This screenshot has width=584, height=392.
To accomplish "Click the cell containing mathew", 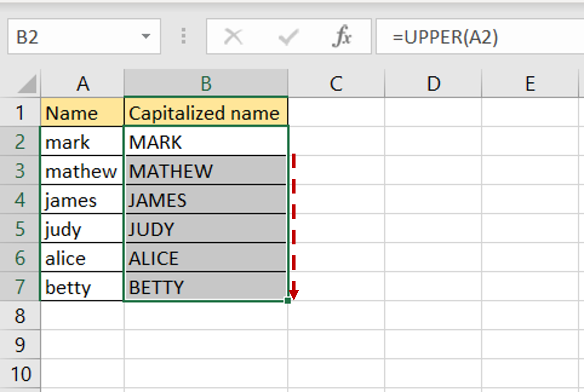I will point(82,171).
